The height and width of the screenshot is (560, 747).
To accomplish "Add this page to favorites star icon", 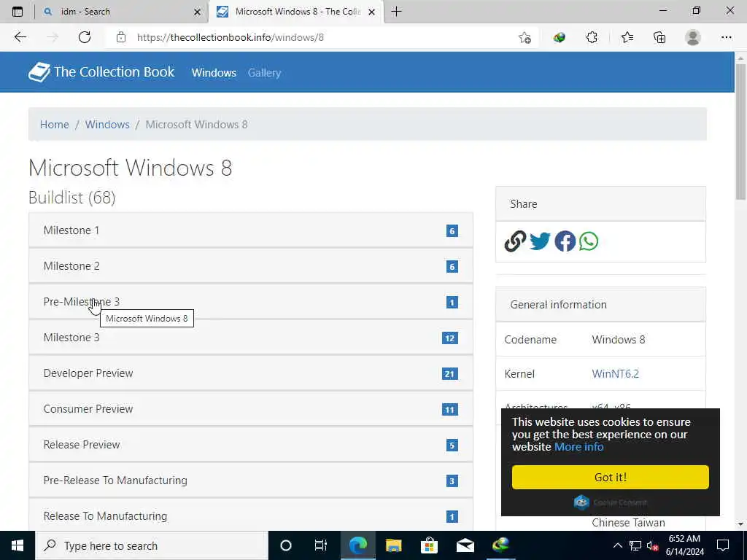I will (525, 37).
